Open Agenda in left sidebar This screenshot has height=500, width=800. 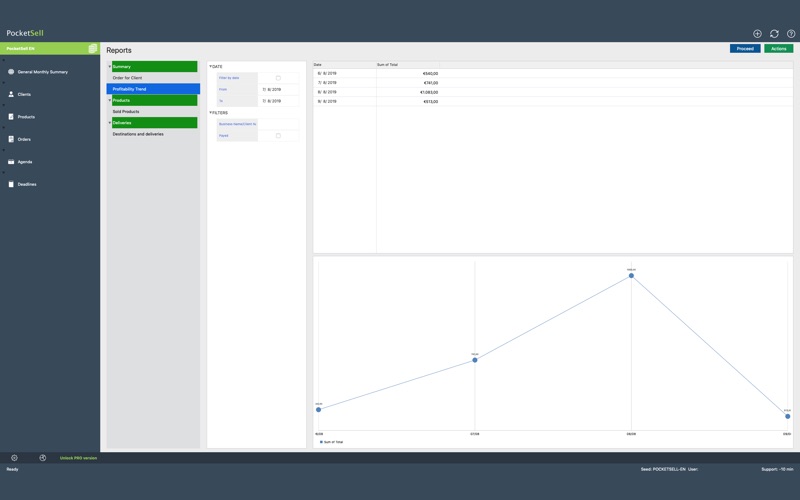[x=24, y=162]
